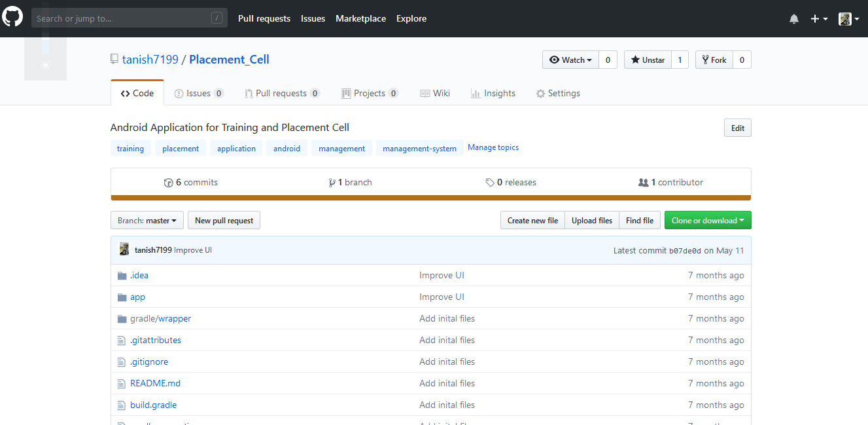Click the .idea folder icon
Viewport: 868px width, 425px height.
pyautogui.click(x=122, y=276)
